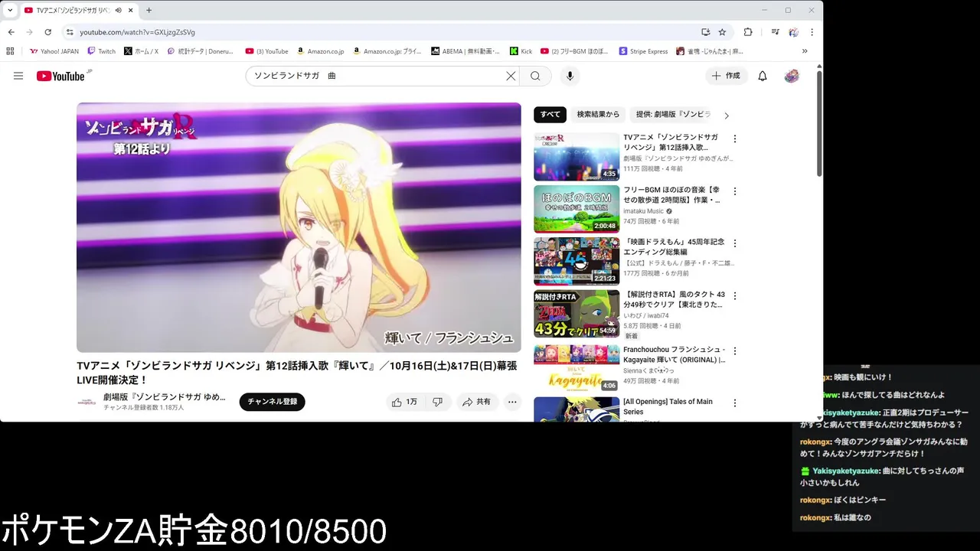Share the video with 共有 button
The width and height of the screenshot is (980, 551).
click(x=476, y=402)
